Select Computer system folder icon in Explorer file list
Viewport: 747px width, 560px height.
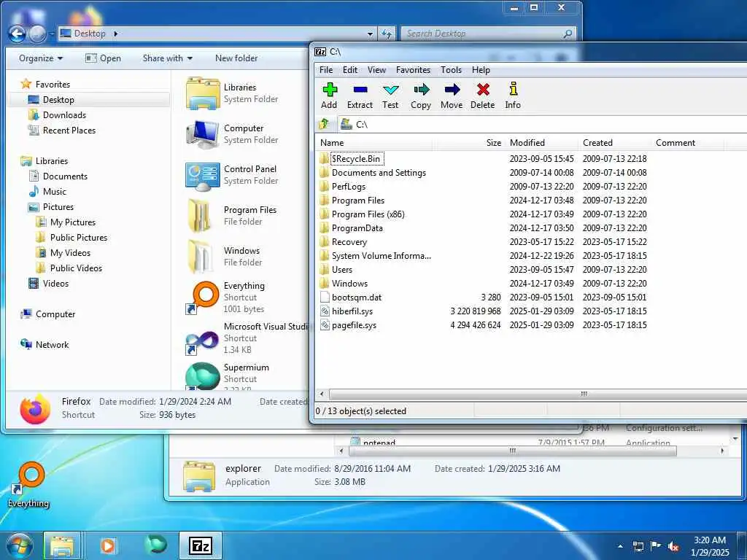coord(203,134)
